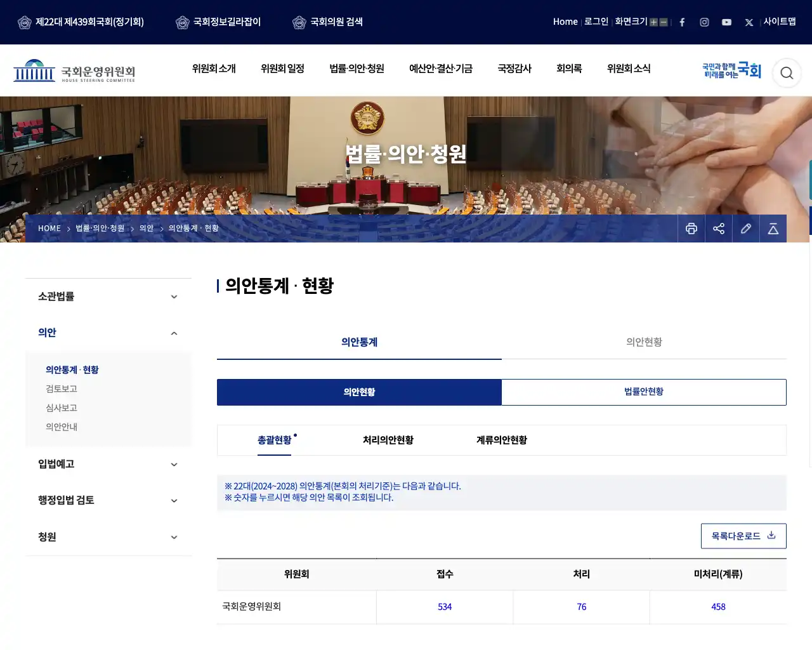Select the 계류의안현황 tab
The width and height of the screenshot is (812, 650).
(x=502, y=440)
